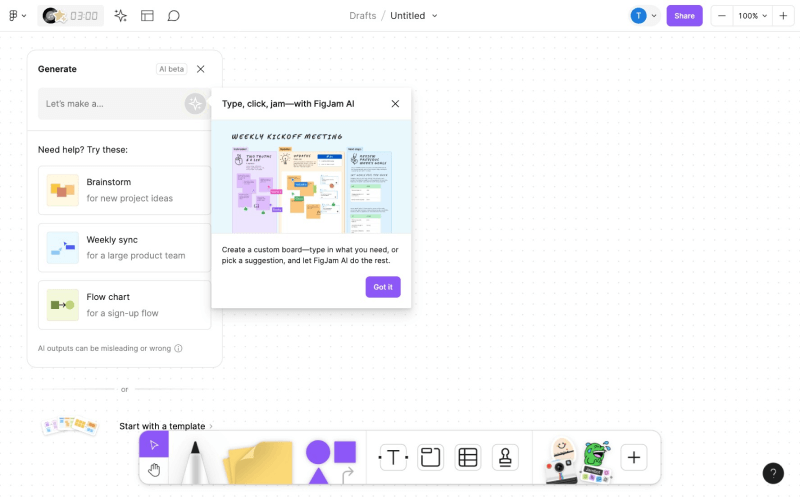
Task: Click the "Let's make a..." input field
Action: (x=110, y=104)
